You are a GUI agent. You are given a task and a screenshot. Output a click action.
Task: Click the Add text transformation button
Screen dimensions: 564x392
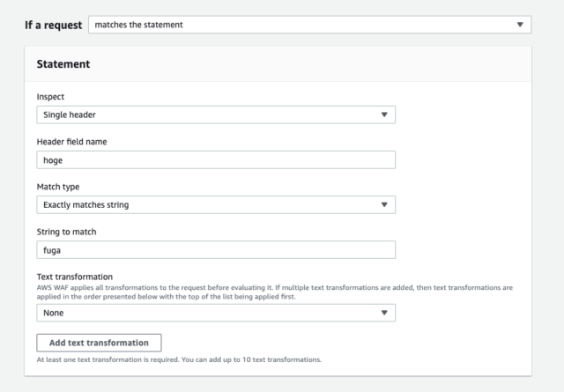[99, 343]
